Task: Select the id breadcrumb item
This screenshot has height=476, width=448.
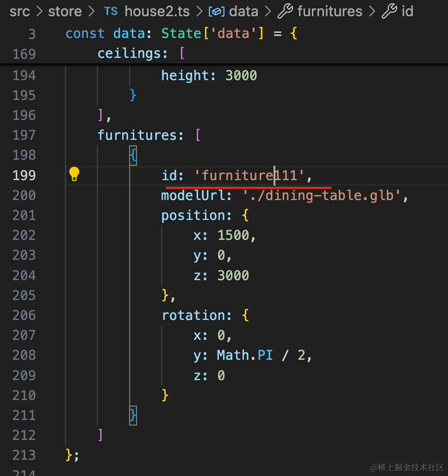Action: [407, 12]
